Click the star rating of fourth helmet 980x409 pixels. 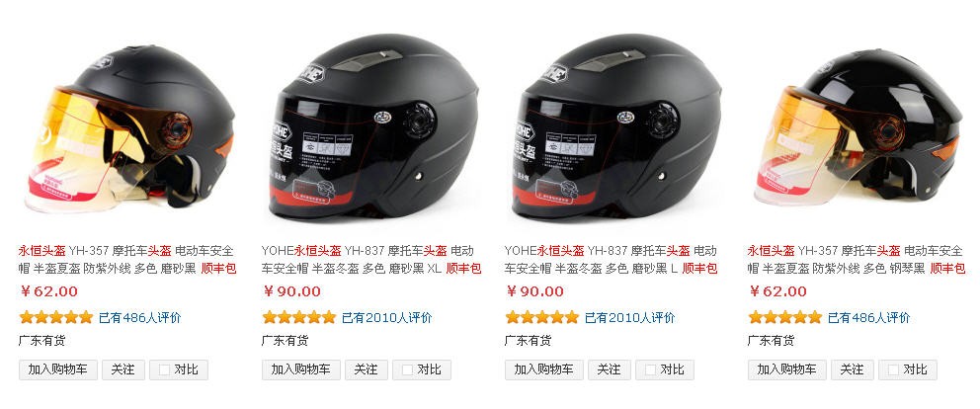click(x=785, y=317)
